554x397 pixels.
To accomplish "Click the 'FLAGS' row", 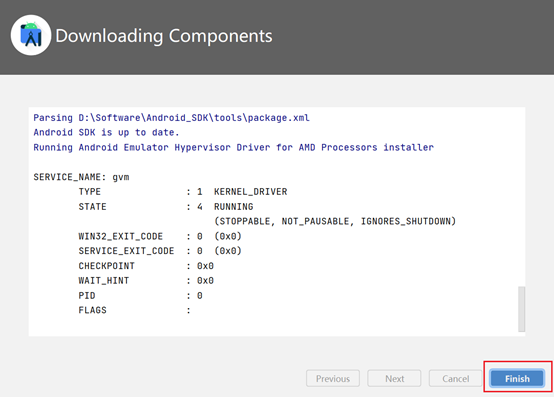I will tap(135, 310).
